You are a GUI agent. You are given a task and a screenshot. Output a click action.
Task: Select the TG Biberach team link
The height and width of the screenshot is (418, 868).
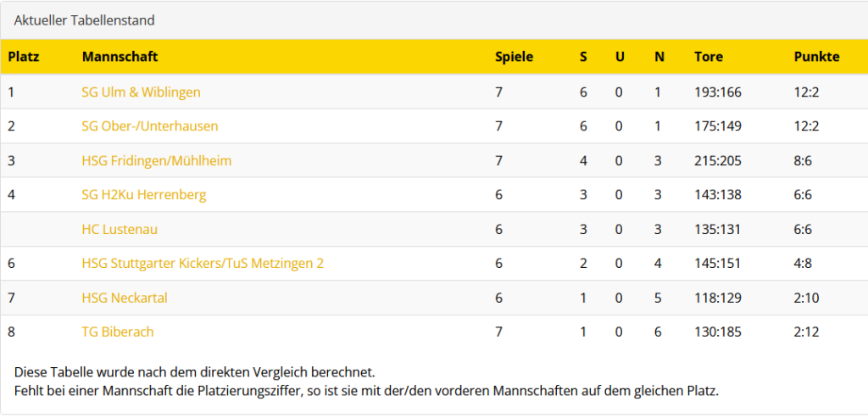click(x=118, y=332)
